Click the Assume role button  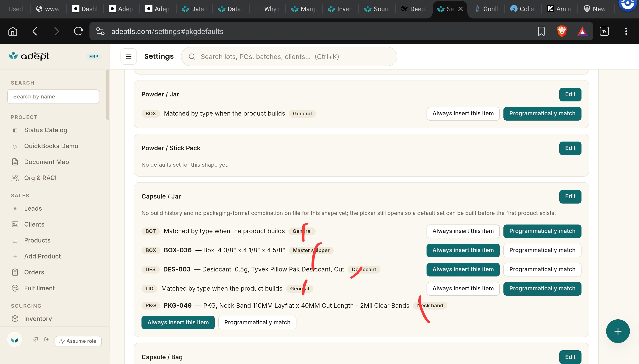78,341
